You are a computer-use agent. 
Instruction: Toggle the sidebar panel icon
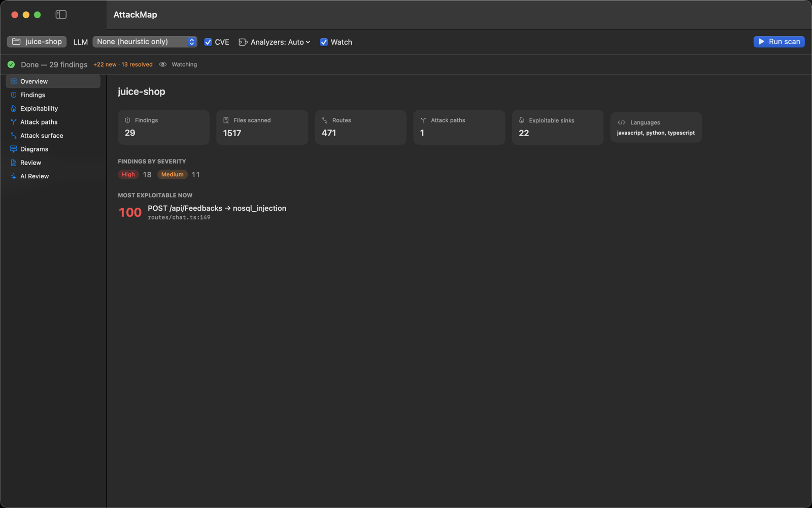click(61, 15)
